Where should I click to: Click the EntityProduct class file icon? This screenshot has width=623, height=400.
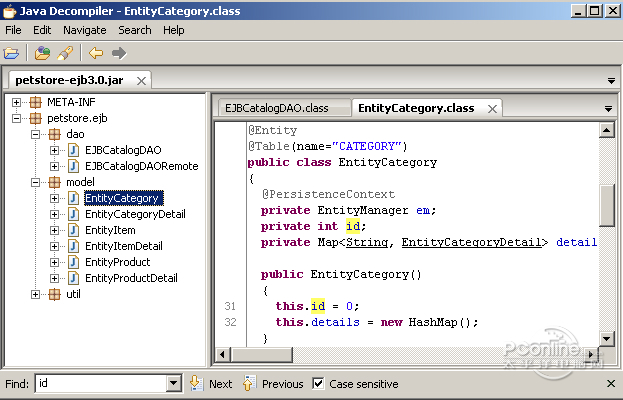74,262
